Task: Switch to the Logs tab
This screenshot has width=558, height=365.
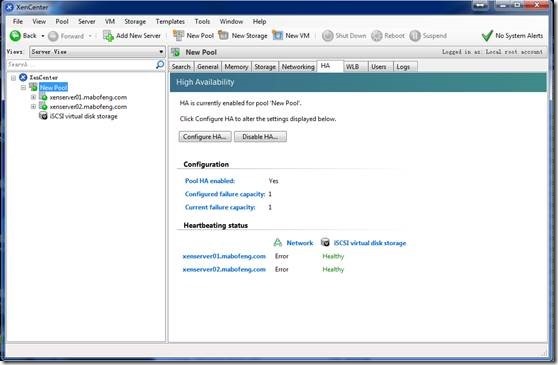Action: coord(405,67)
